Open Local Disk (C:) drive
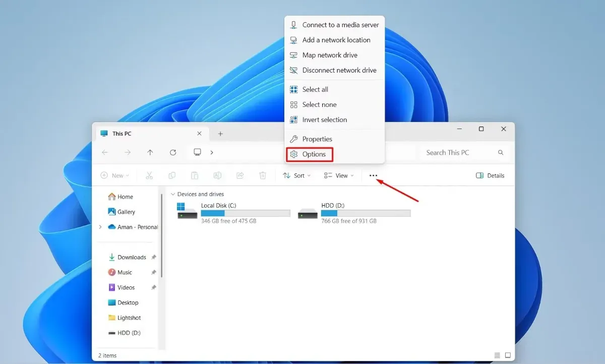605x364 pixels. click(218, 206)
